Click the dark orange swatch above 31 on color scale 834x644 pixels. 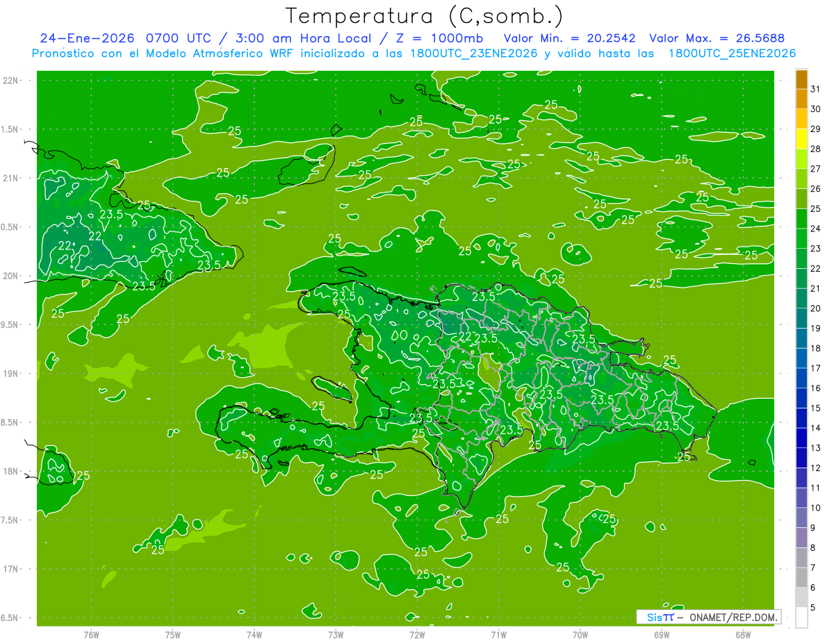coord(801,79)
